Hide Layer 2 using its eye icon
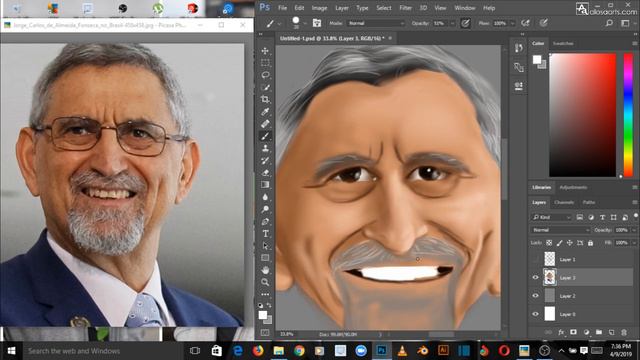The width and height of the screenshot is (640, 360). [536, 296]
